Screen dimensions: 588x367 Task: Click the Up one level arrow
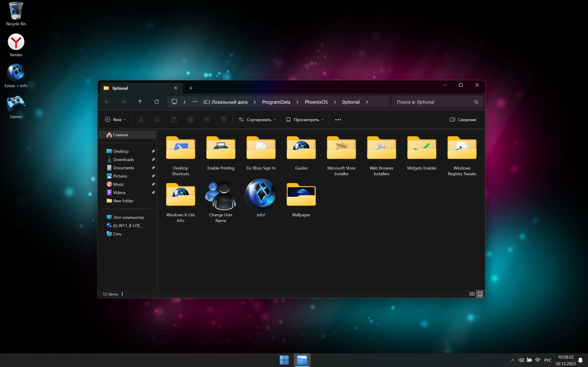pyautogui.click(x=140, y=102)
